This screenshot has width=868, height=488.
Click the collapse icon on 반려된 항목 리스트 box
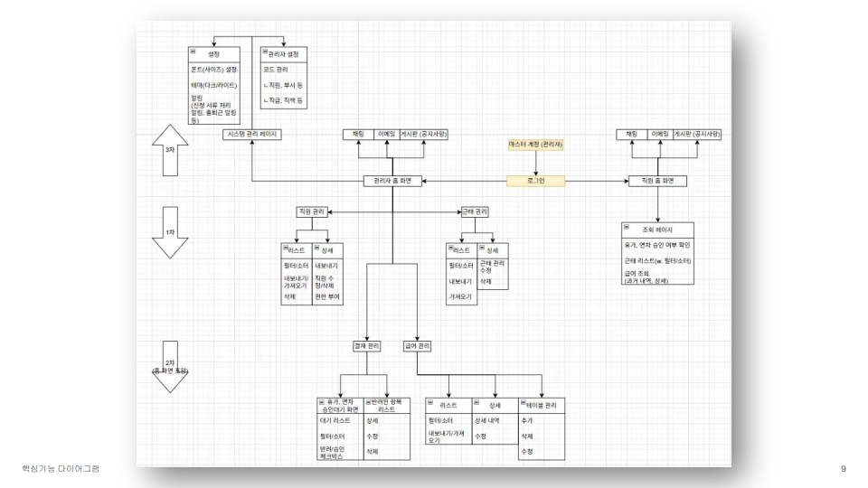tap(368, 401)
